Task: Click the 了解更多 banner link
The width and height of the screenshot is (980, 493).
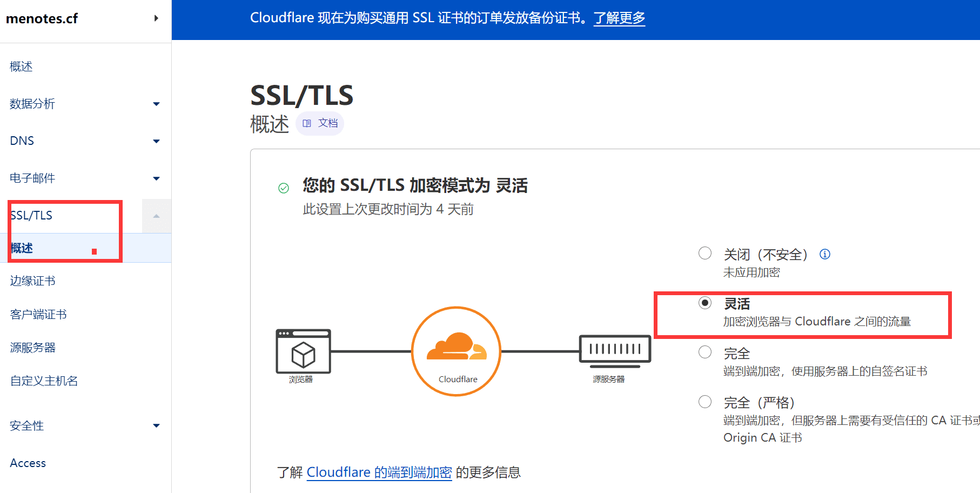Action: click(619, 18)
